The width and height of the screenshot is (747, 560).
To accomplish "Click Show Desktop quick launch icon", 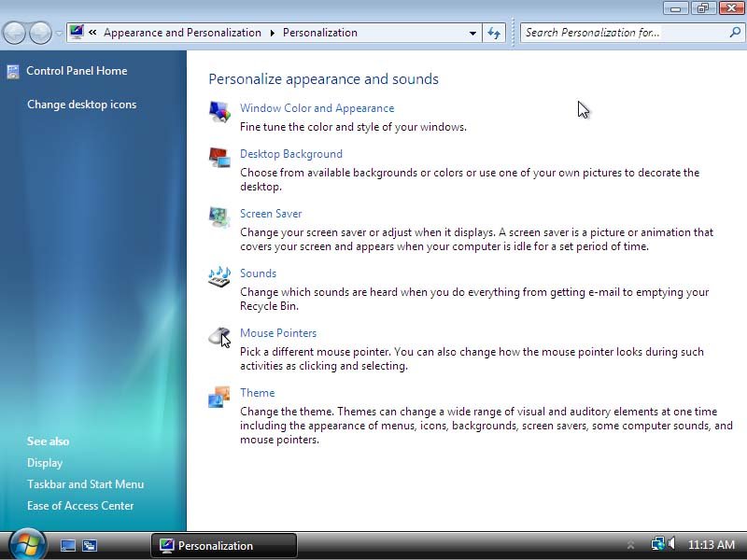I will click(67, 545).
